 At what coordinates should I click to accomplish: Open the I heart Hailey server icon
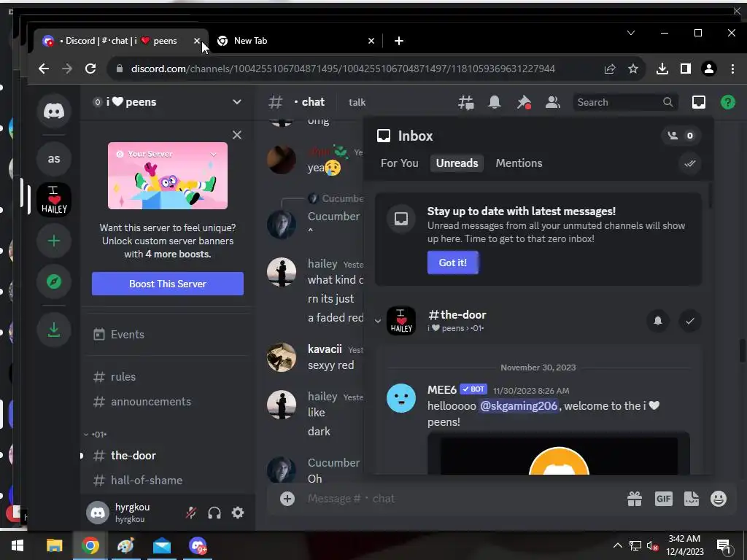coord(54,200)
